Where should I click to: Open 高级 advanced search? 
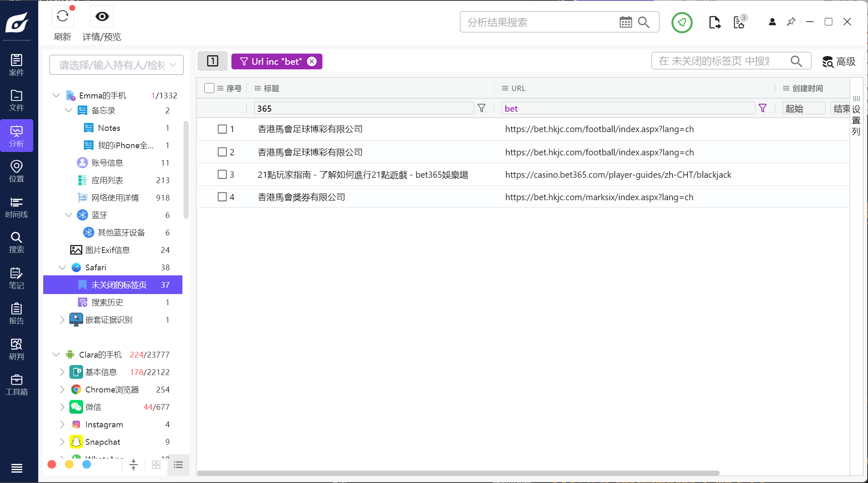[839, 62]
